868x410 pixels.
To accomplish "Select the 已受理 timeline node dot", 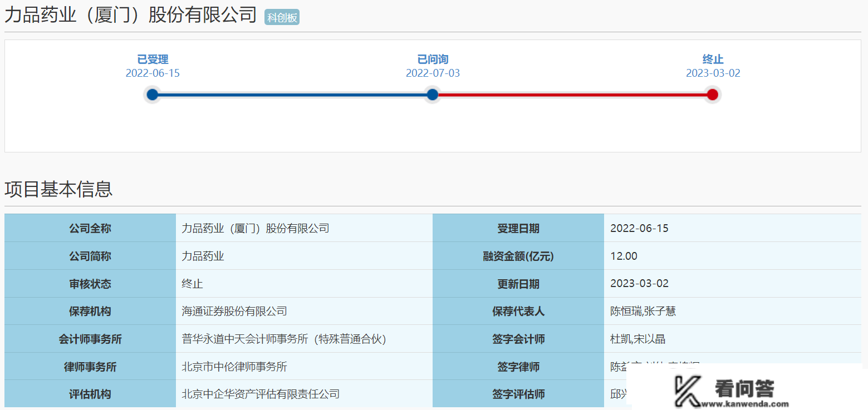I will 153,95.
